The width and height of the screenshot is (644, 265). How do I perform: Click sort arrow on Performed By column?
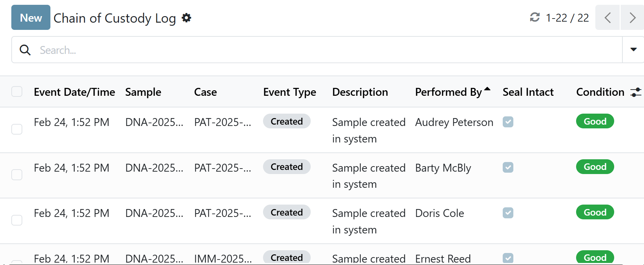(x=487, y=89)
